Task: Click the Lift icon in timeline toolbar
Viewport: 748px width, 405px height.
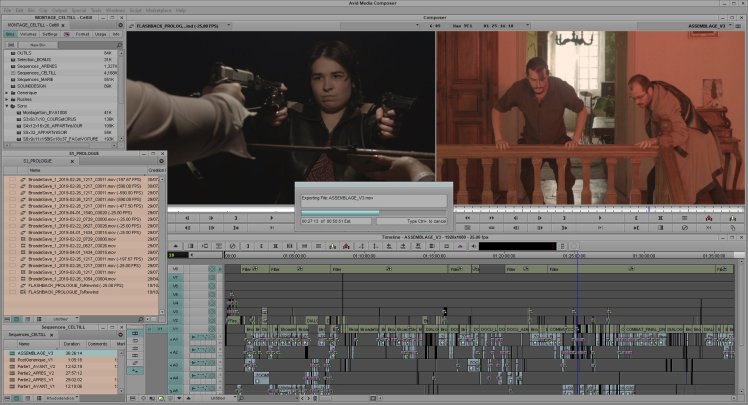Action: (x=332, y=245)
